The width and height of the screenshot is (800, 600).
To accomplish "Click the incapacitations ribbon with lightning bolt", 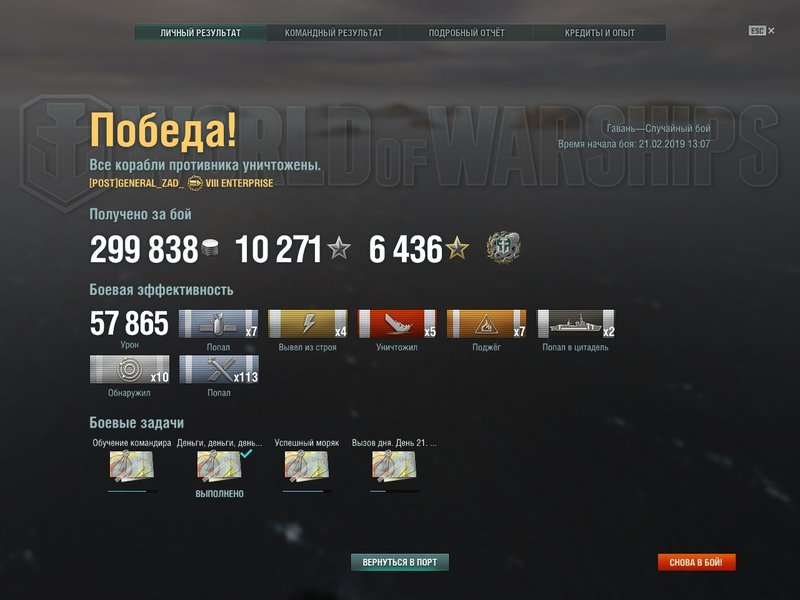I will point(308,323).
